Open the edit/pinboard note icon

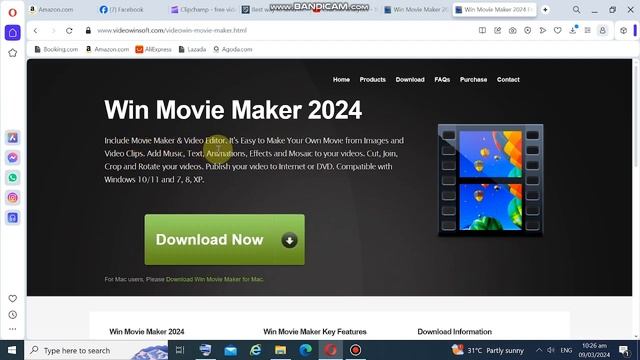click(498, 30)
